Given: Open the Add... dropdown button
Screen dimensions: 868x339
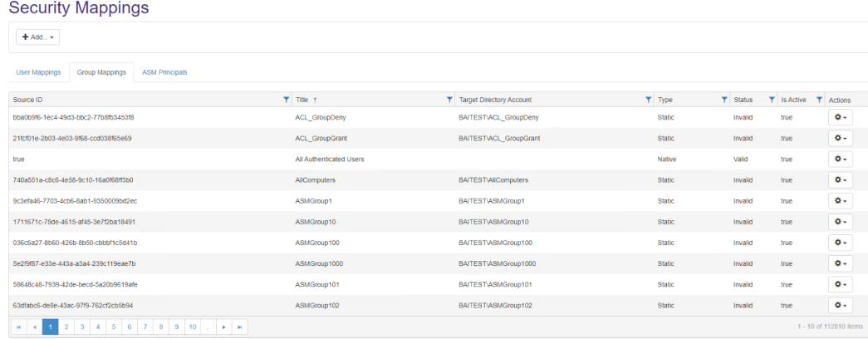Looking at the screenshot, I should point(37,37).
